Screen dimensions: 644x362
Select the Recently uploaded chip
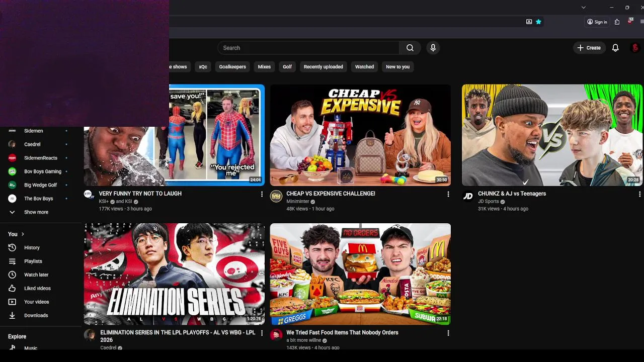tap(324, 66)
